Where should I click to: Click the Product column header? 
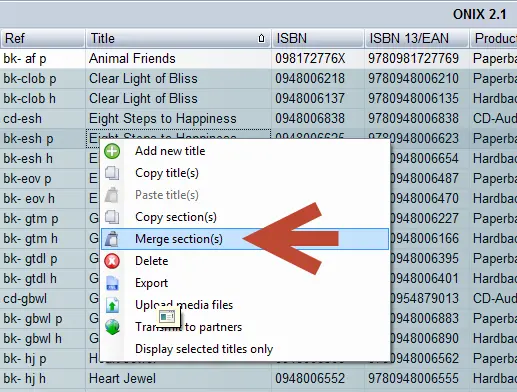(x=493, y=38)
